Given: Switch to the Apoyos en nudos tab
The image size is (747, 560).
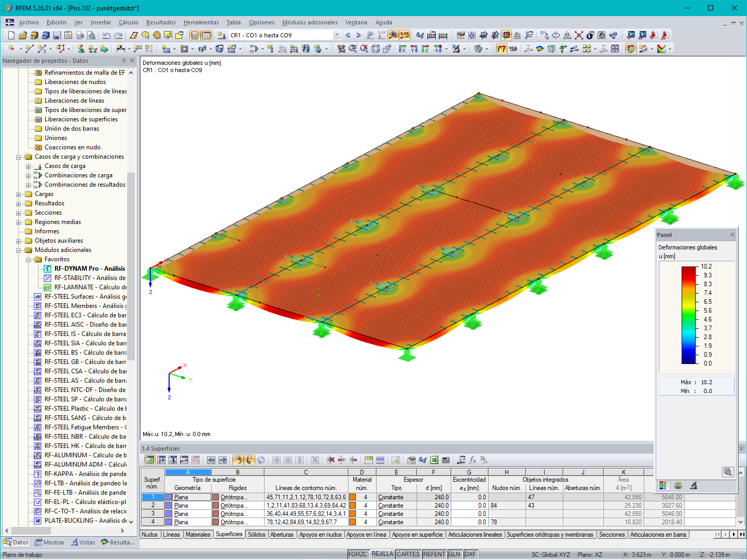Looking at the screenshot, I should click(x=321, y=534).
